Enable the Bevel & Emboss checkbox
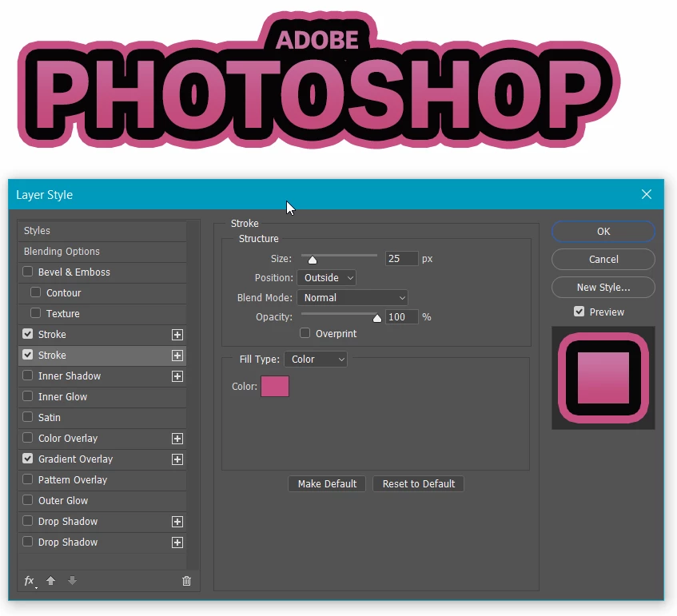Viewport: 677px width, 616px height. point(28,272)
